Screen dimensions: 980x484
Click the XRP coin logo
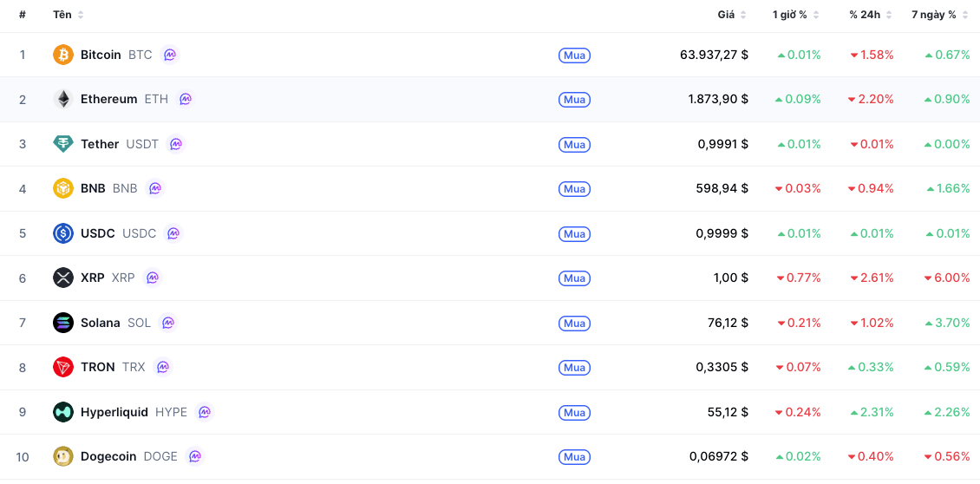tap(63, 278)
